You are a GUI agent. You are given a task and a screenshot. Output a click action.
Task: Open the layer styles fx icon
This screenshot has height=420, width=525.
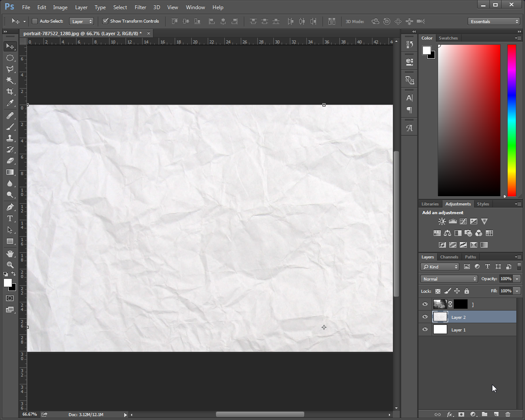click(x=450, y=414)
